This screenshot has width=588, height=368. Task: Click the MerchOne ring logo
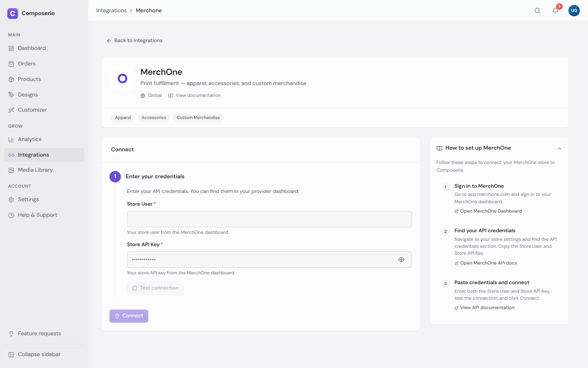point(122,79)
